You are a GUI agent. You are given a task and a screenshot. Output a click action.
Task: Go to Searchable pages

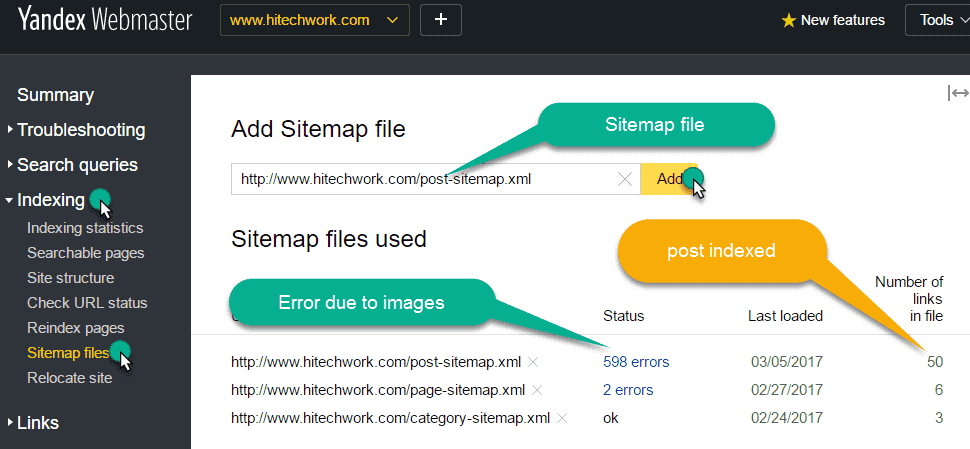[85, 253]
